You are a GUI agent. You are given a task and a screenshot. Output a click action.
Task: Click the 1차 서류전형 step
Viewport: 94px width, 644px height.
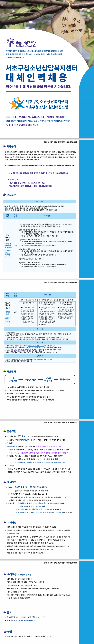(13, 380)
